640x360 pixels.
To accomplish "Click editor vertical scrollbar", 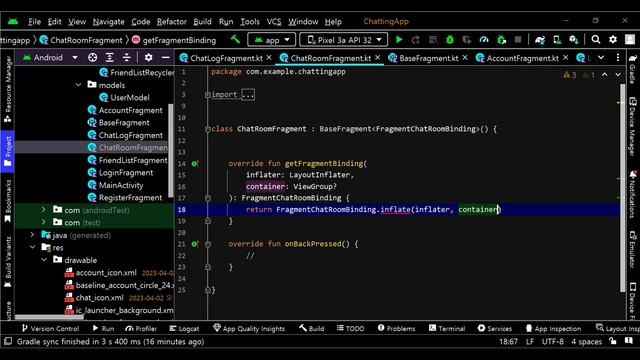I will 622,188.
